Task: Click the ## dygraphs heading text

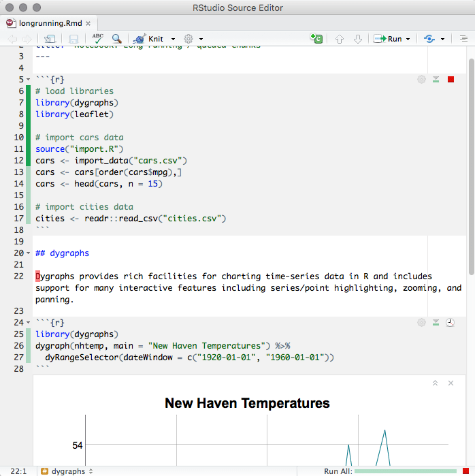Action: click(x=62, y=253)
